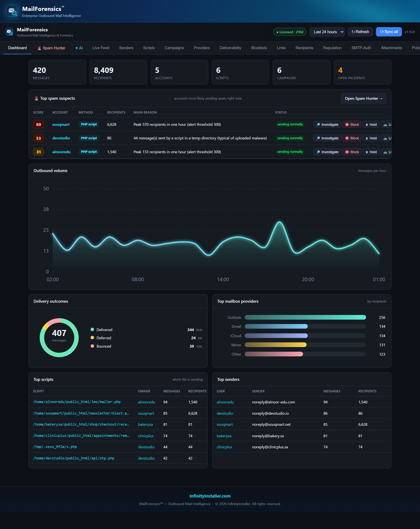Click devstudio user link in Top senders
Image resolution: width=420 pixels, height=529 pixels.
(x=225, y=414)
